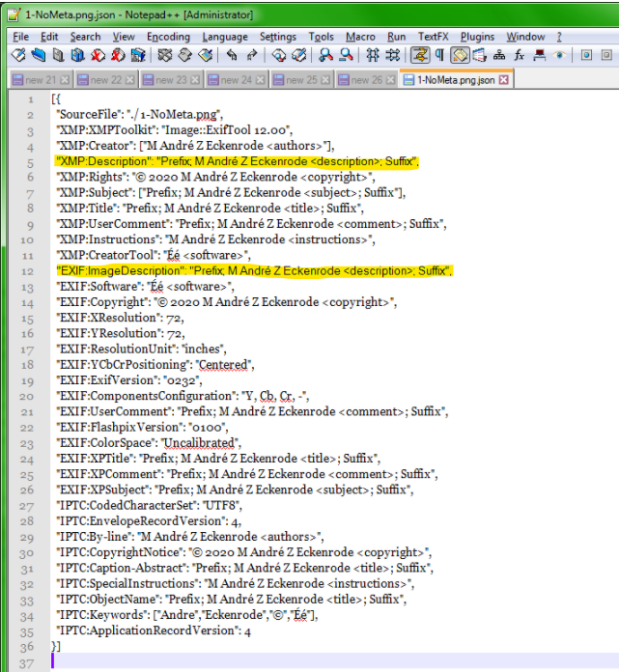Close the new 24 tab
Image resolution: width=619 pixels, height=672 pixels.
pyautogui.click(x=260, y=80)
